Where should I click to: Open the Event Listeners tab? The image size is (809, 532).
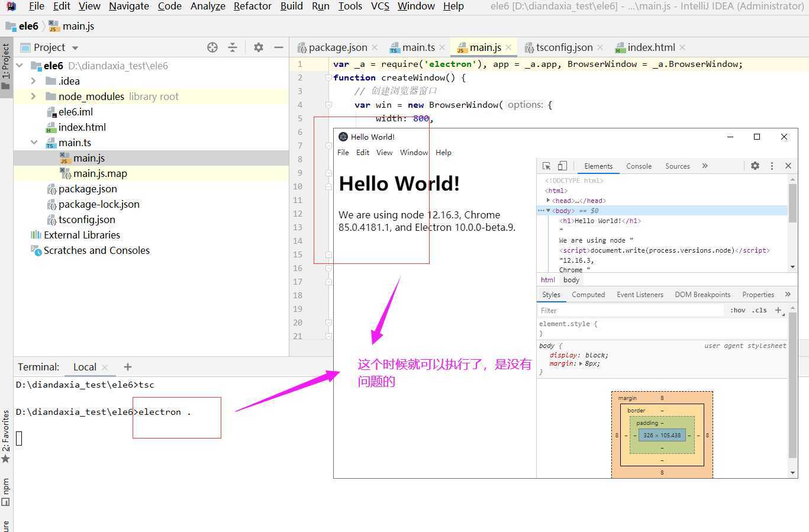pyautogui.click(x=640, y=295)
